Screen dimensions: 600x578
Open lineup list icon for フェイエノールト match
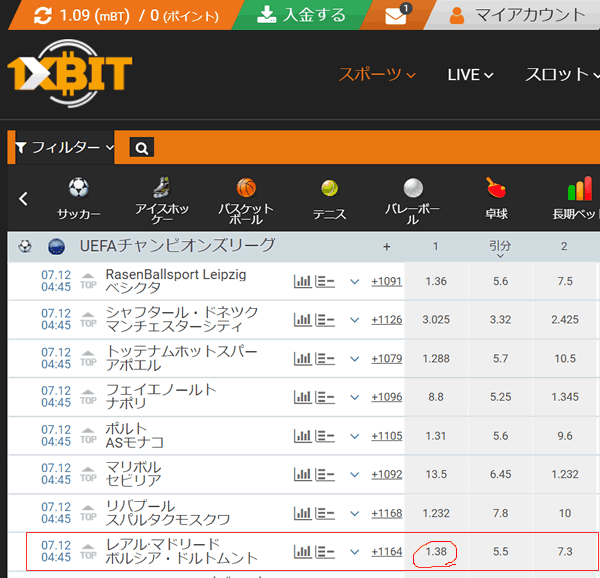pos(325,397)
